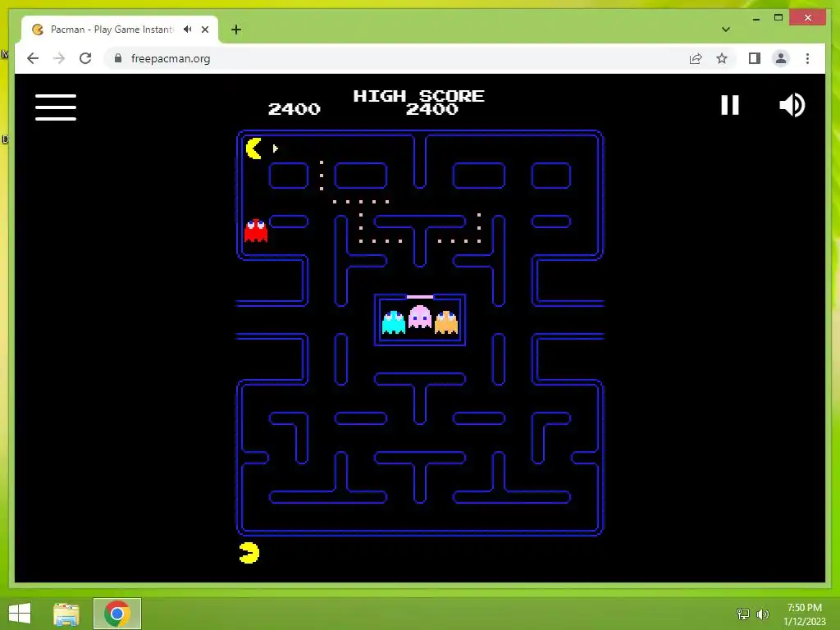Pause the Pacman game
Screen dimensions: 840x630
(x=729, y=105)
